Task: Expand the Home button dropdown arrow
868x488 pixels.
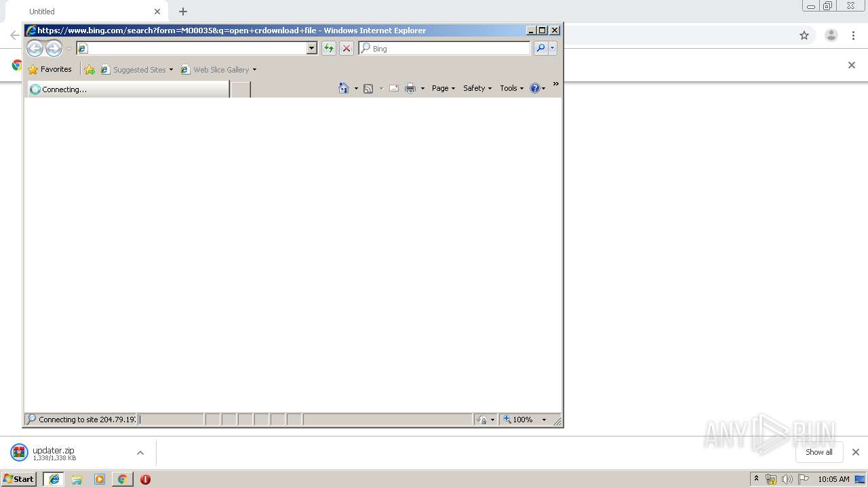Action: click(356, 88)
